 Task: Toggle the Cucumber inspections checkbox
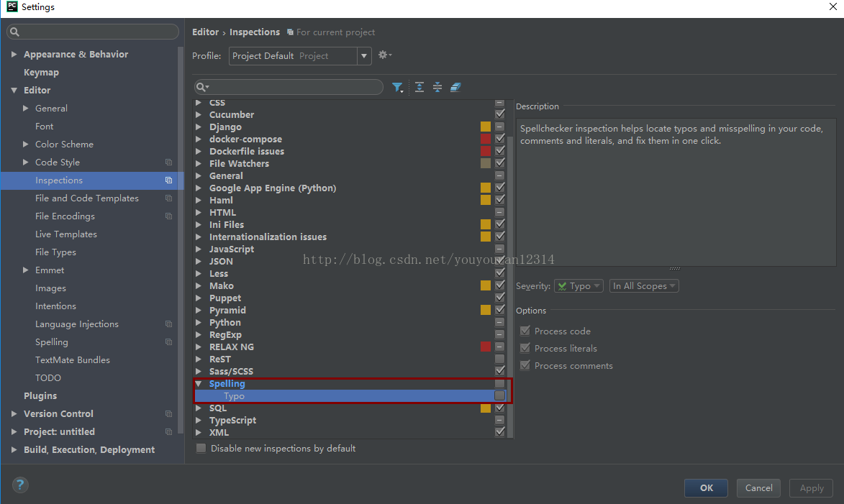coord(499,114)
